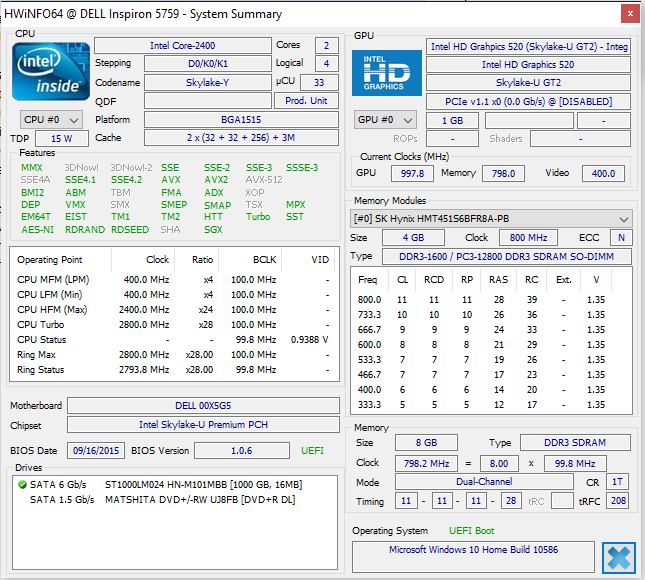Click the empty QDF field
This screenshot has width=645, height=580.
(208, 101)
